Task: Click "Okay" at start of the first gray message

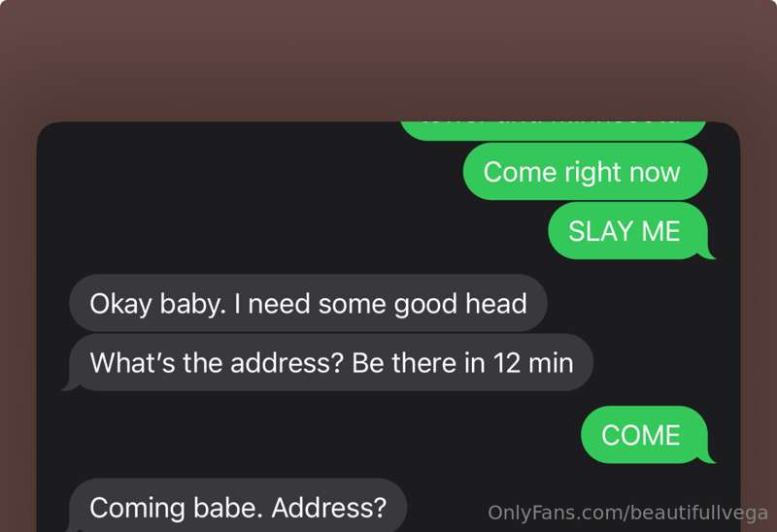Action: [x=120, y=304]
